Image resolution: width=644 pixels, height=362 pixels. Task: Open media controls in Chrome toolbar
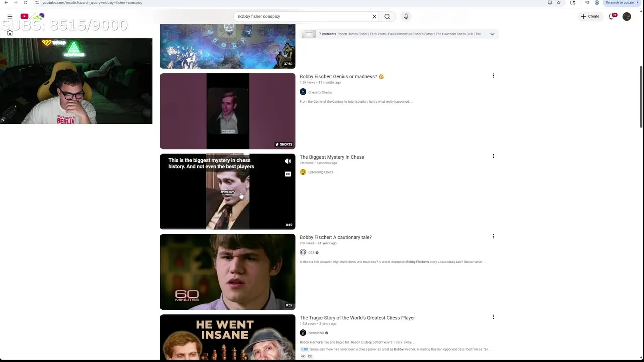tap(587, 3)
